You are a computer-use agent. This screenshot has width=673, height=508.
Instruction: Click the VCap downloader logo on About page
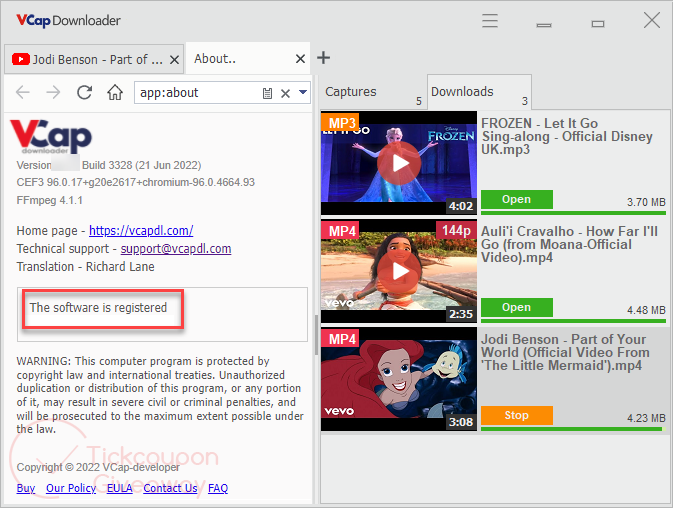[x=51, y=136]
